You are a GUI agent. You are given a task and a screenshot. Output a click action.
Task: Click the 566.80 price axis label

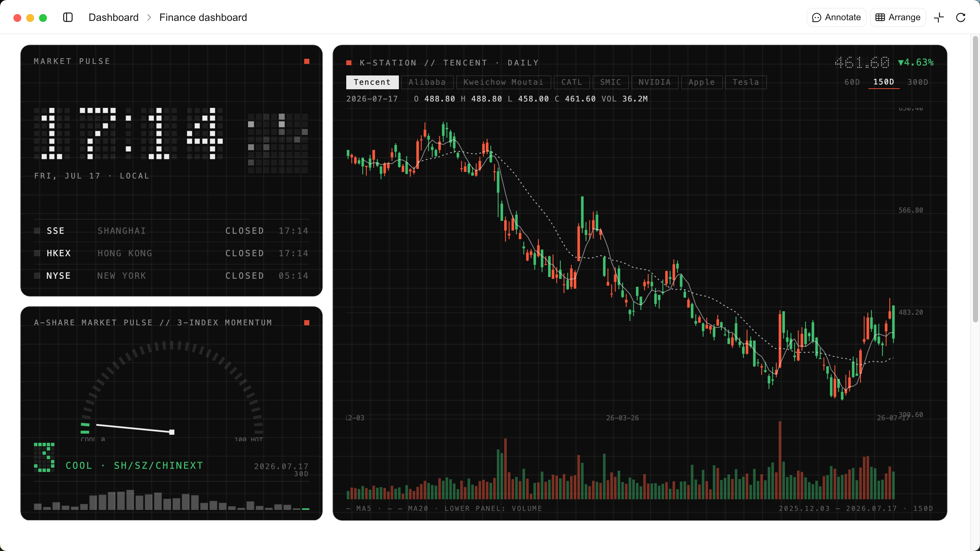[x=911, y=210]
